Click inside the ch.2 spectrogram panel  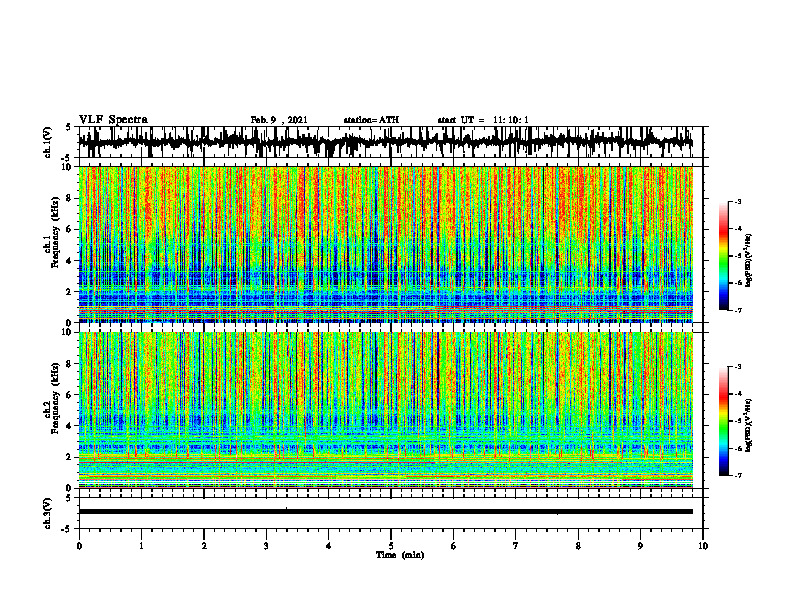tap(385, 410)
